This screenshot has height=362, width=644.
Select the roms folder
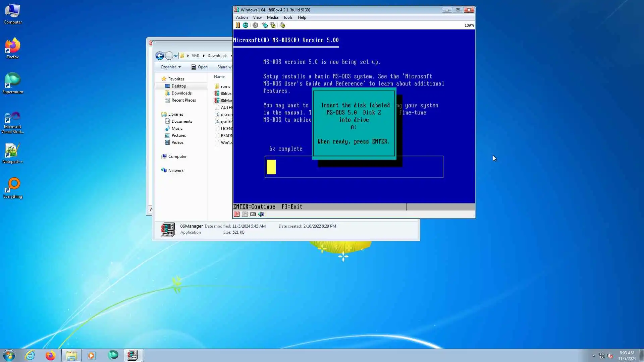click(225, 86)
